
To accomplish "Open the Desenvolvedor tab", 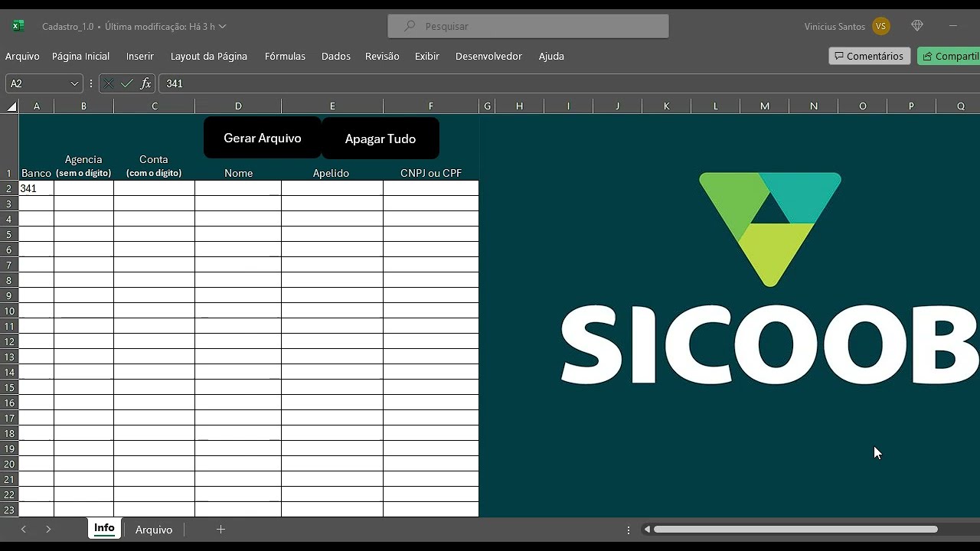I will pos(488,56).
